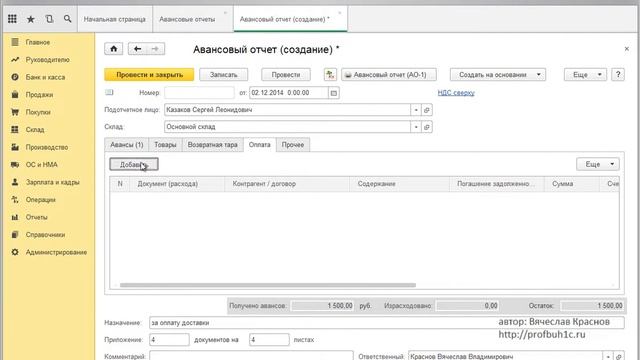640x360 pixels.
Task: Close the Авансовые отчеты tab
Action: pos(225,13)
